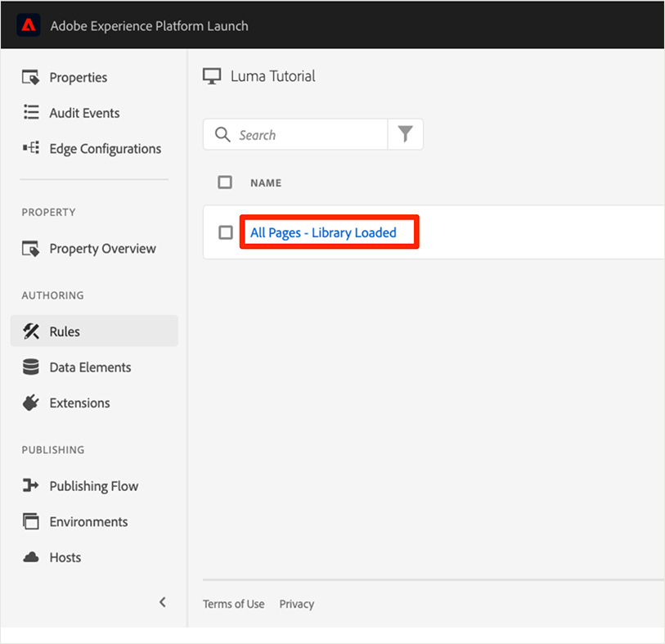Open Data Elements
Viewport: 665px width, 644px height.
click(x=90, y=367)
